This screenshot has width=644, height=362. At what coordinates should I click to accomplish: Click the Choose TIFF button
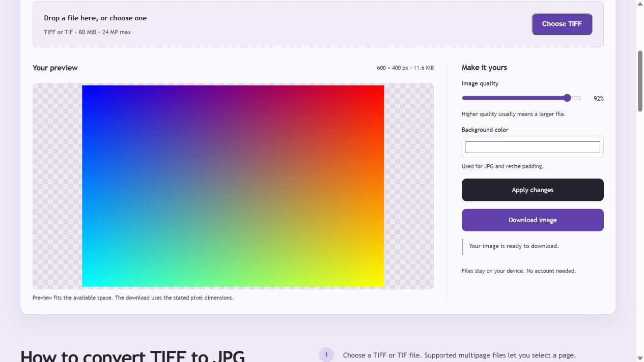pos(562,24)
